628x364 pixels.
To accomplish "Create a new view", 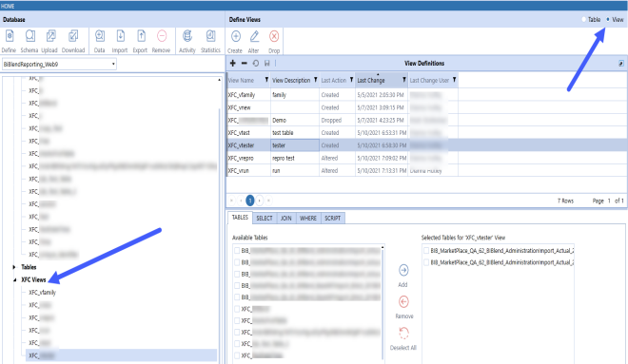I will click(x=236, y=36).
